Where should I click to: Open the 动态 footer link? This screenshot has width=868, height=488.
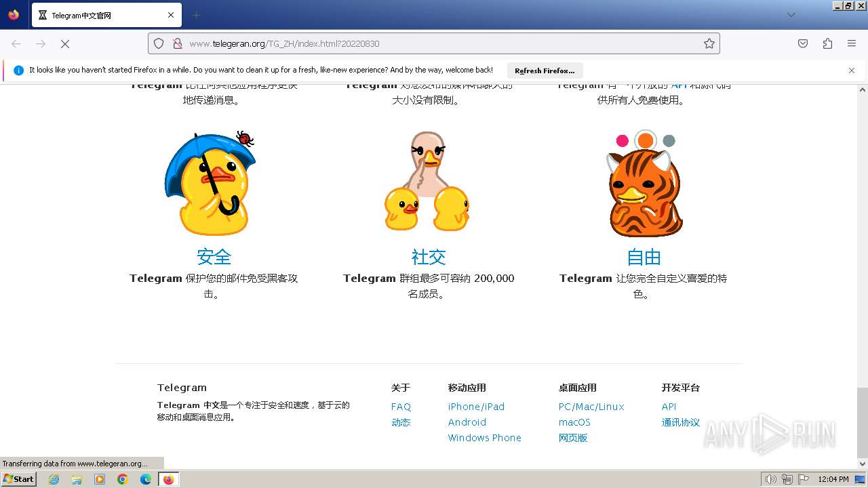401,422
